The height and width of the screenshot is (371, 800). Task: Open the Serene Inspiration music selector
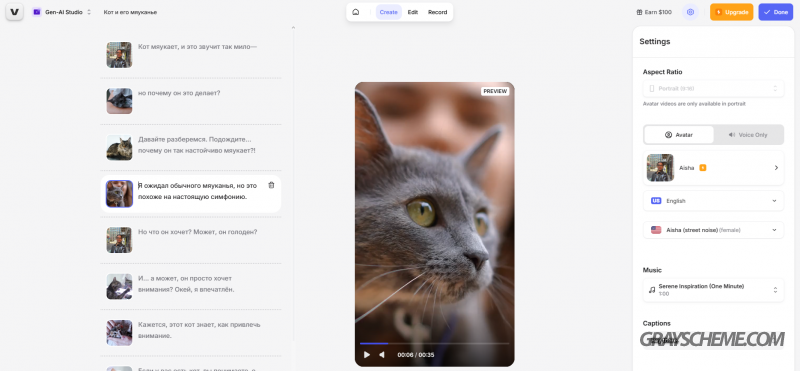(x=713, y=290)
